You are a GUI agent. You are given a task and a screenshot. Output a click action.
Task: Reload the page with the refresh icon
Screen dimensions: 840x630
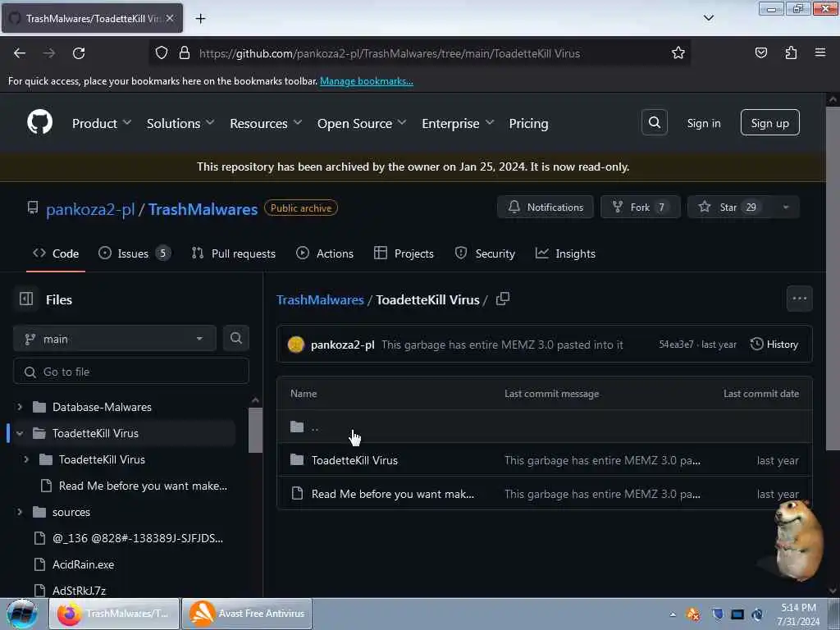[79, 53]
